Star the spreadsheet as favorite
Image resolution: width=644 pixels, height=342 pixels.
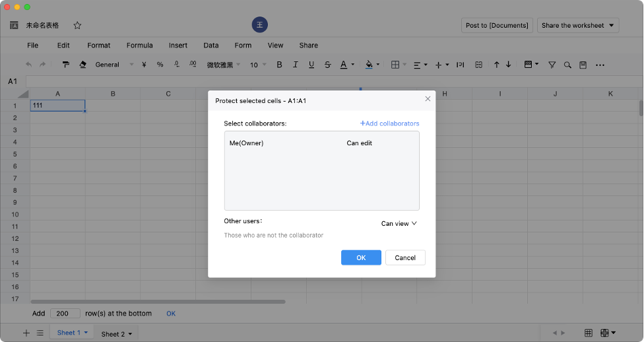[x=77, y=26]
